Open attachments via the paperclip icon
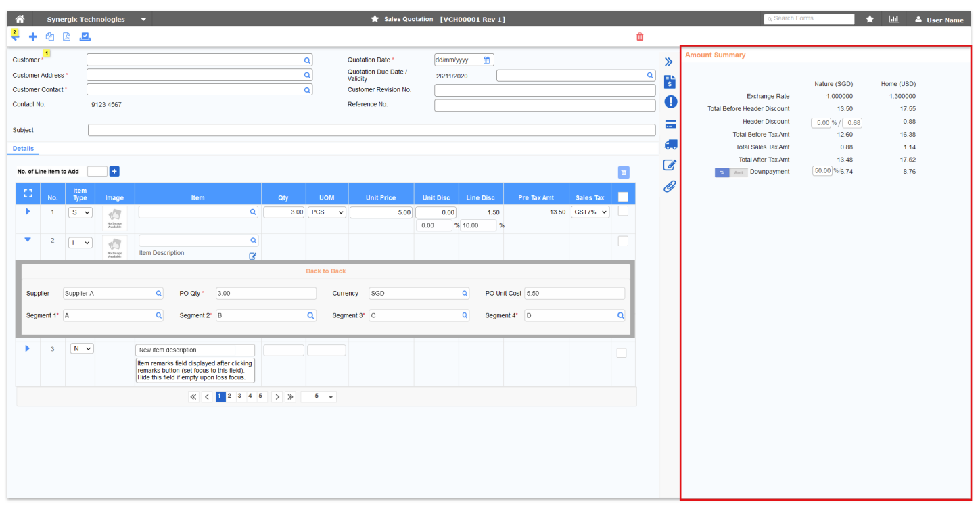The width and height of the screenshot is (980, 512). 670,186
